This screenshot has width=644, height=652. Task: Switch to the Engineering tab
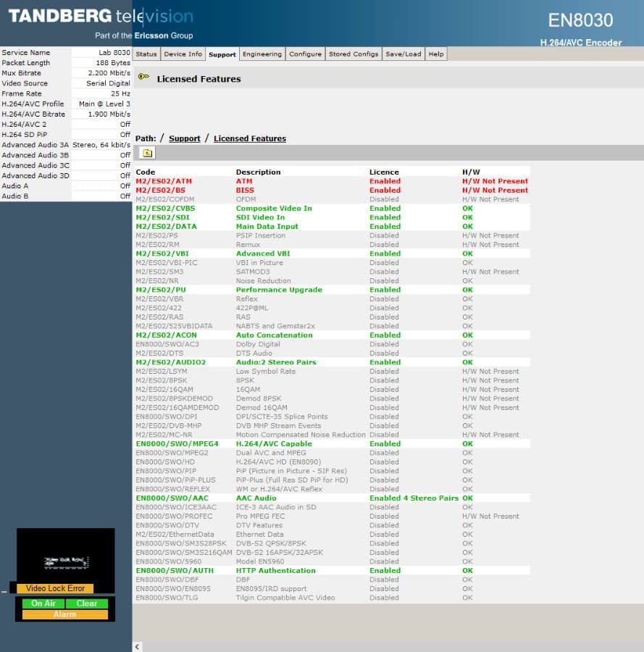click(x=262, y=54)
